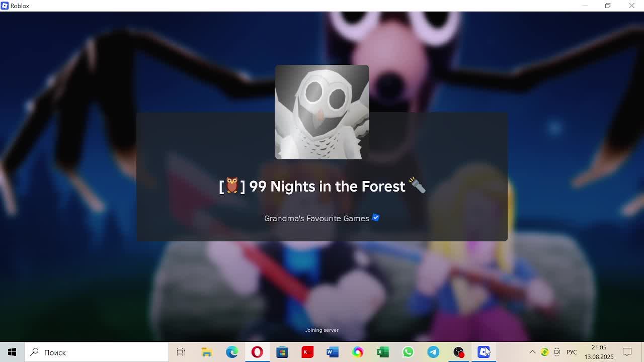Open Grandma's Favourite Games creator name
Viewport: 644px width, 362px height.
pyautogui.click(x=316, y=218)
